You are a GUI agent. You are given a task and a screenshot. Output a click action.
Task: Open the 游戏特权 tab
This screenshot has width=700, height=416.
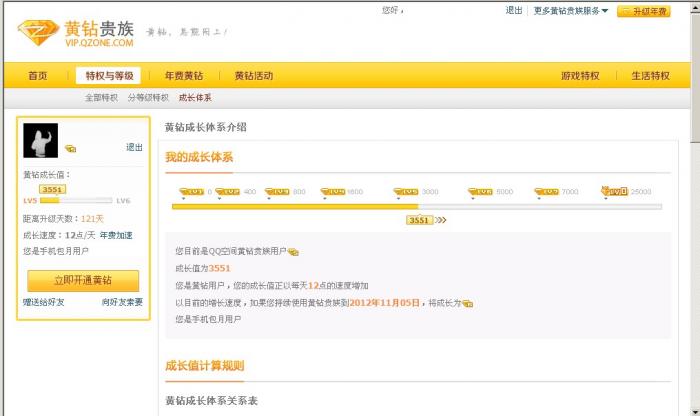pos(580,76)
